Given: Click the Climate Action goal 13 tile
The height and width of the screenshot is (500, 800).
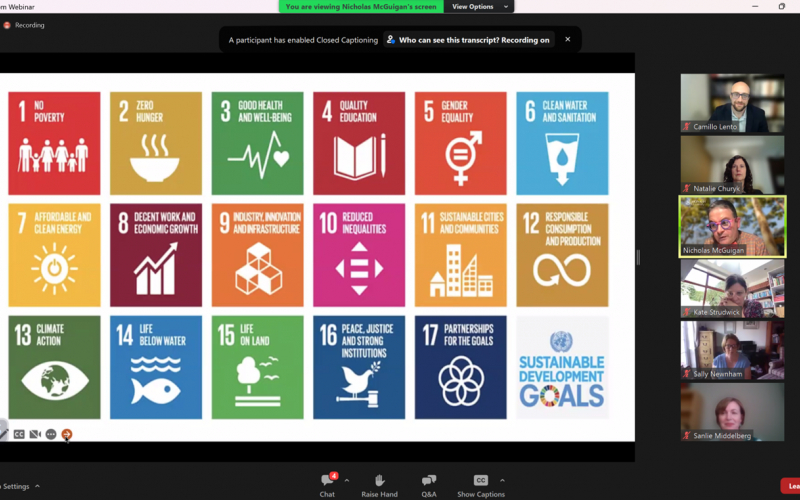Looking at the screenshot, I should click(54, 367).
